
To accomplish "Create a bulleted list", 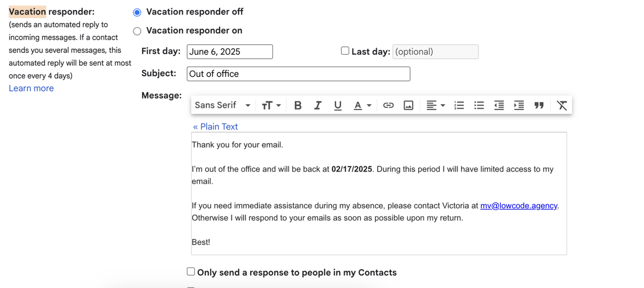I will [479, 106].
